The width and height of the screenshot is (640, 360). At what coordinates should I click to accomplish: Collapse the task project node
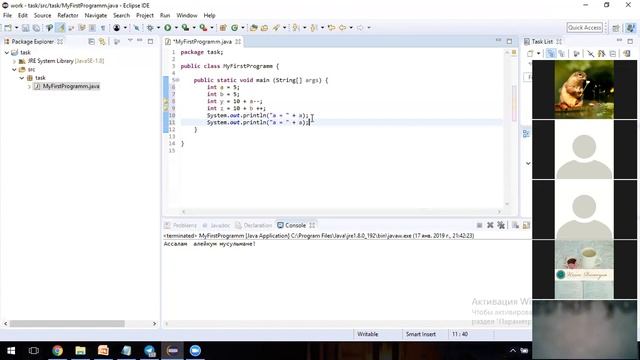7,53
